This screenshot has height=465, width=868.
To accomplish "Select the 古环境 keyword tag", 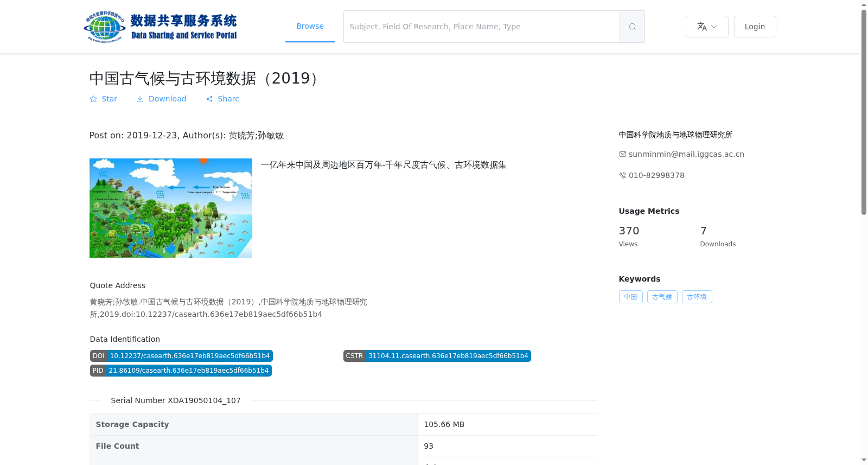I will click(697, 297).
